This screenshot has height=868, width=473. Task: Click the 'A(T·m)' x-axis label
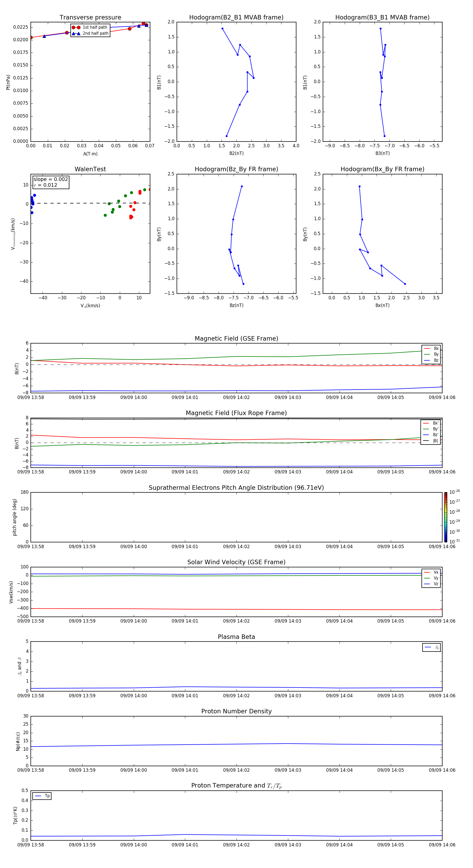click(x=90, y=154)
